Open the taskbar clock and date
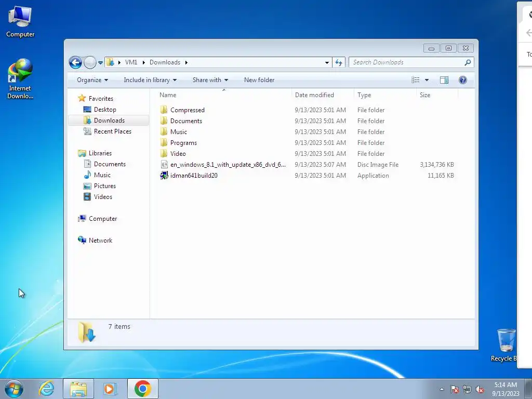The height and width of the screenshot is (399, 532). pos(506,389)
